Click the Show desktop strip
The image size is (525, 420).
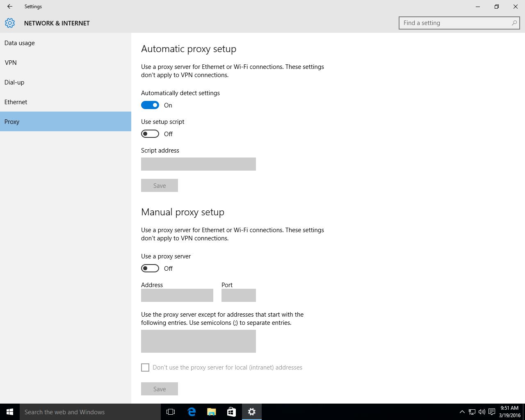pyautogui.click(x=524, y=412)
